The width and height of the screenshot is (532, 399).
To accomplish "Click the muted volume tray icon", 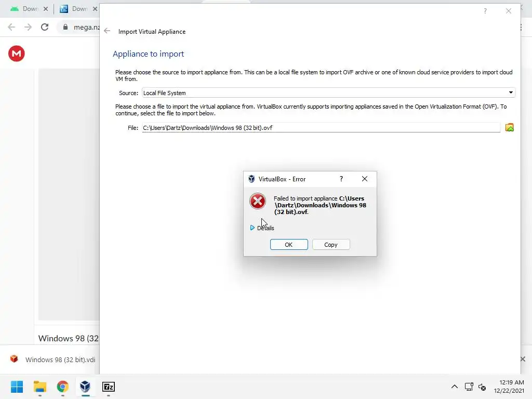I will [x=482, y=387].
